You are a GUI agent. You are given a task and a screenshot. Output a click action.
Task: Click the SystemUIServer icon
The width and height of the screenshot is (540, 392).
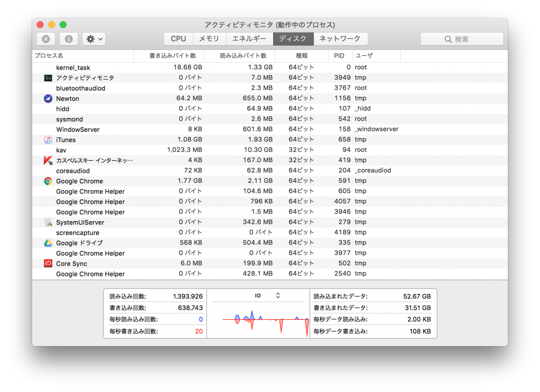click(x=48, y=222)
